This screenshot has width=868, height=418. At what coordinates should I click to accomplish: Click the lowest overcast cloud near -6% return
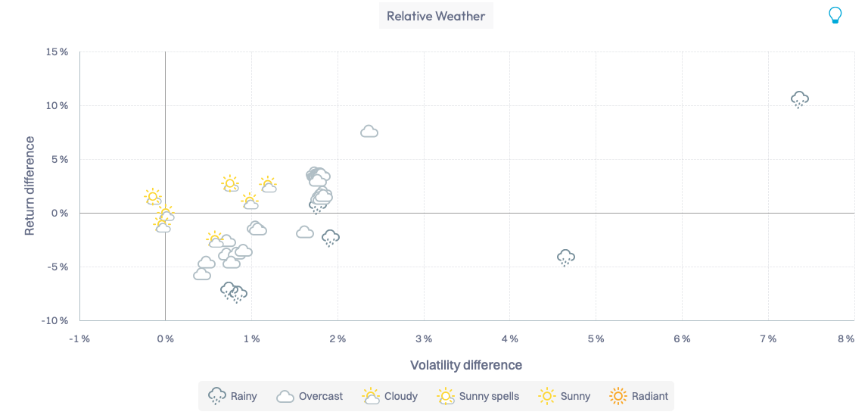[202, 274]
